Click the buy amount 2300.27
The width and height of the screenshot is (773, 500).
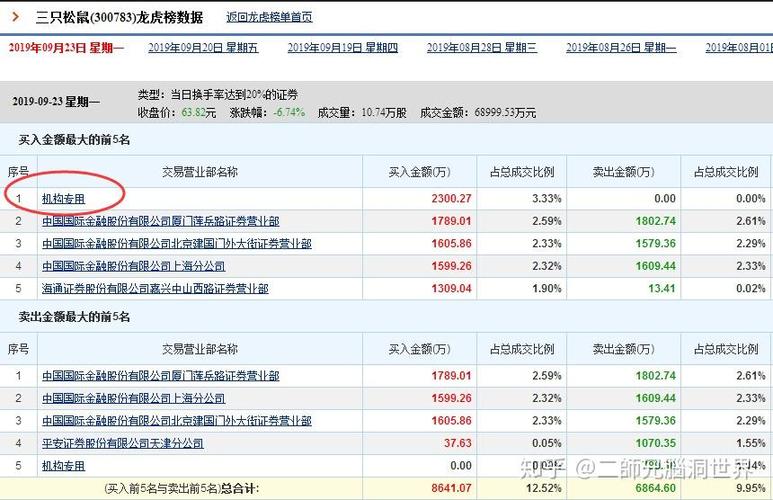click(x=452, y=199)
